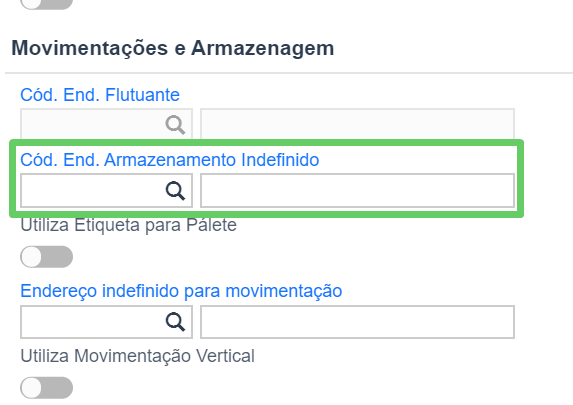The image size is (573, 405).
Task: Select Armazenamento Indefinido description text box
Action: pos(357,190)
